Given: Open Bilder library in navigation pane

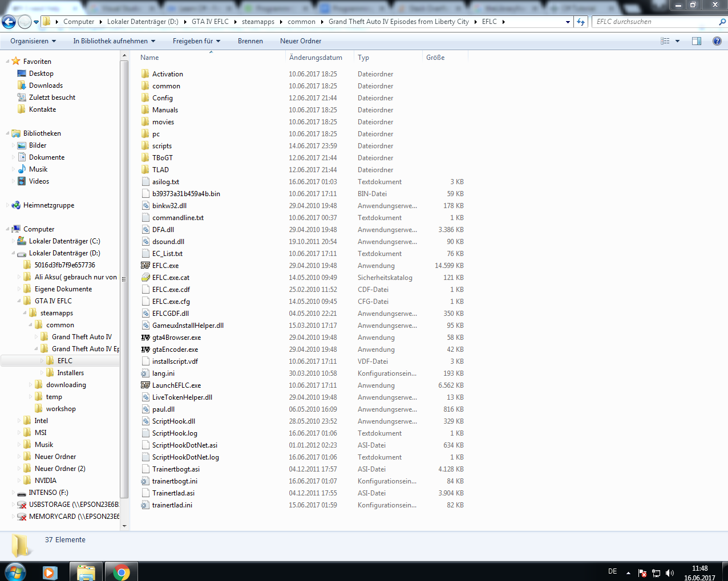Looking at the screenshot, I should [38, 145].
